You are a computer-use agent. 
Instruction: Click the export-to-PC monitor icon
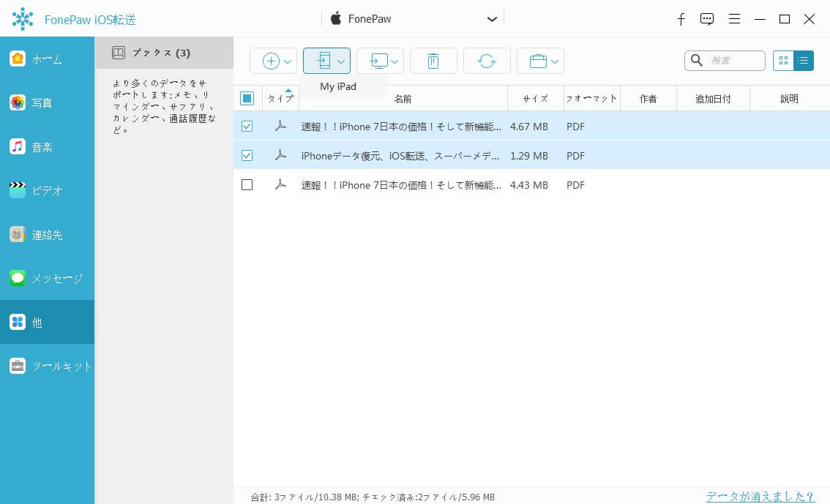pyautogui.click(x=378, y=61)
